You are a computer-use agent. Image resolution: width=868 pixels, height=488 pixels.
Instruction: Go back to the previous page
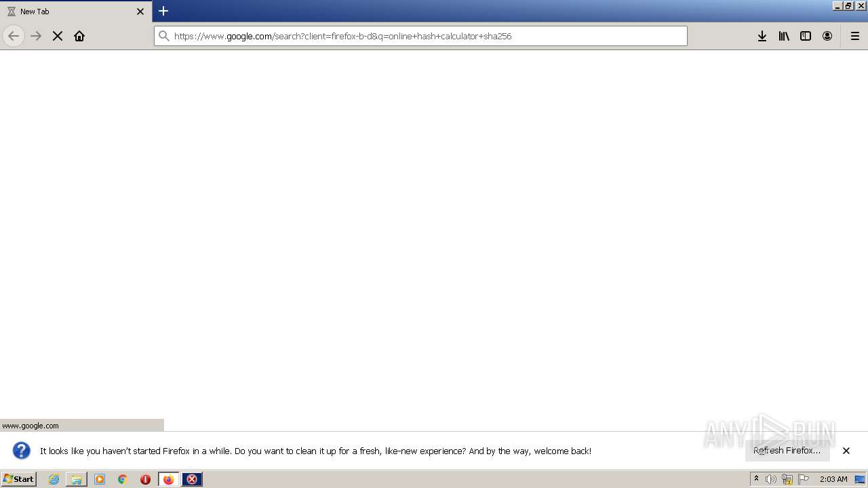(x=14, y=36)
